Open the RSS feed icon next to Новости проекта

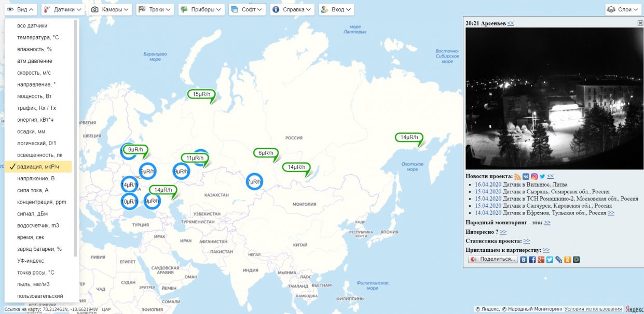517,177
